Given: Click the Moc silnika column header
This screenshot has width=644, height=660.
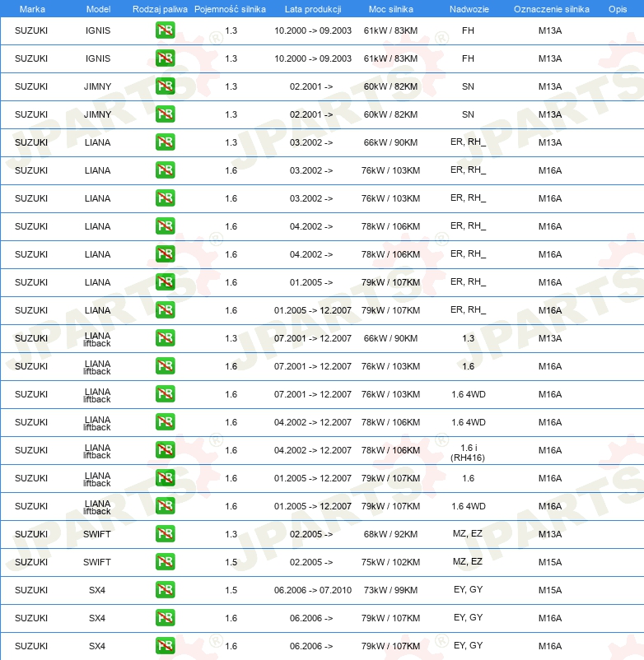Looking at the screenshot, I should (x=391, y=9).
